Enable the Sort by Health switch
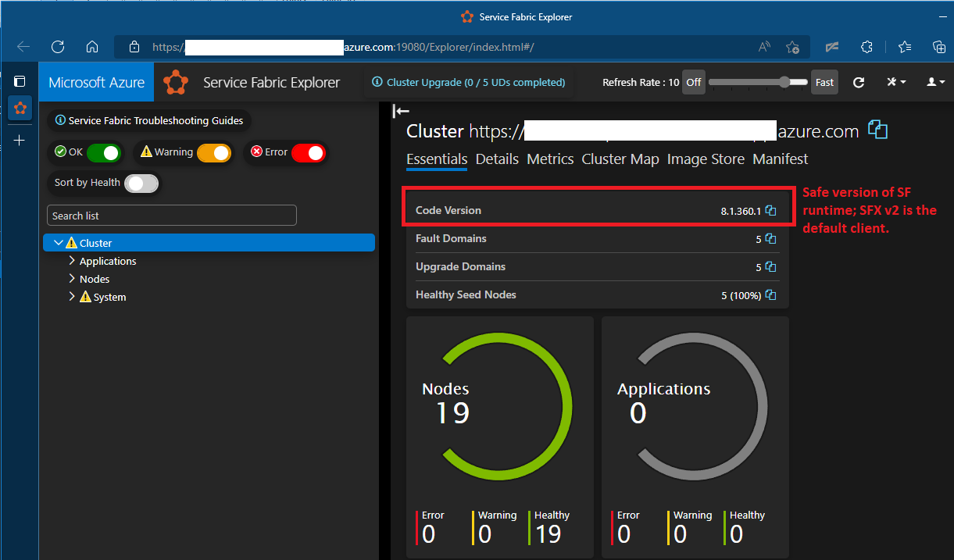 [x=141, y=183]
